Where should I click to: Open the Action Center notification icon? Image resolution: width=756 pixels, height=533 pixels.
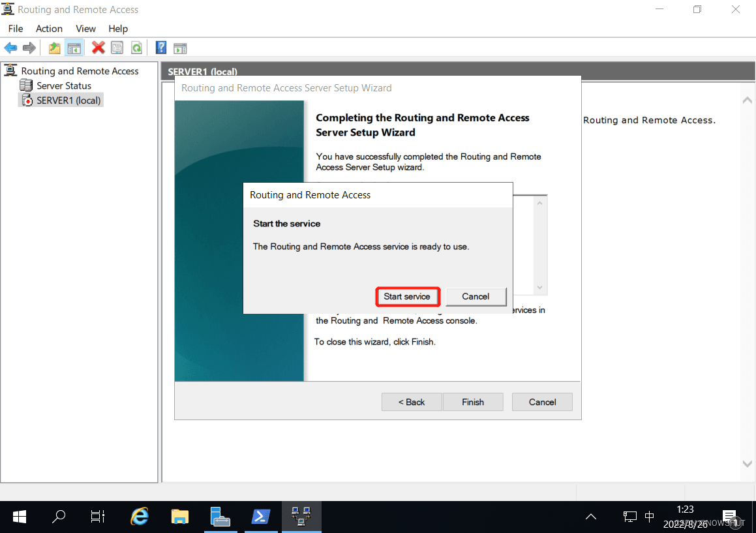[730, 517]
